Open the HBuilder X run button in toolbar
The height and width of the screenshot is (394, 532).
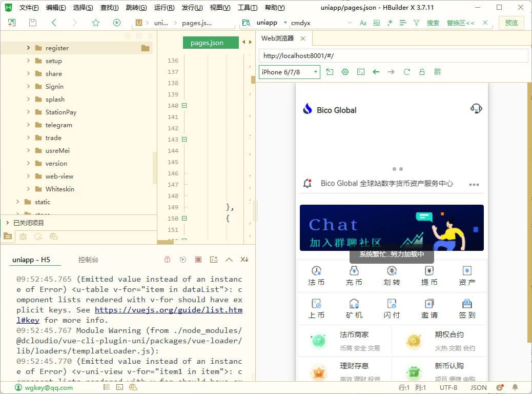point(116,23)
